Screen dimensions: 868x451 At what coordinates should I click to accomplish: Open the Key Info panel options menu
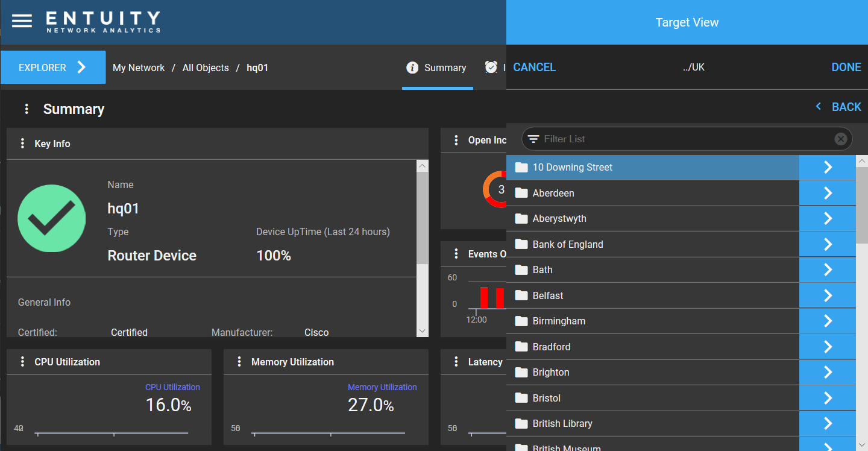click(x=22, y=143)
